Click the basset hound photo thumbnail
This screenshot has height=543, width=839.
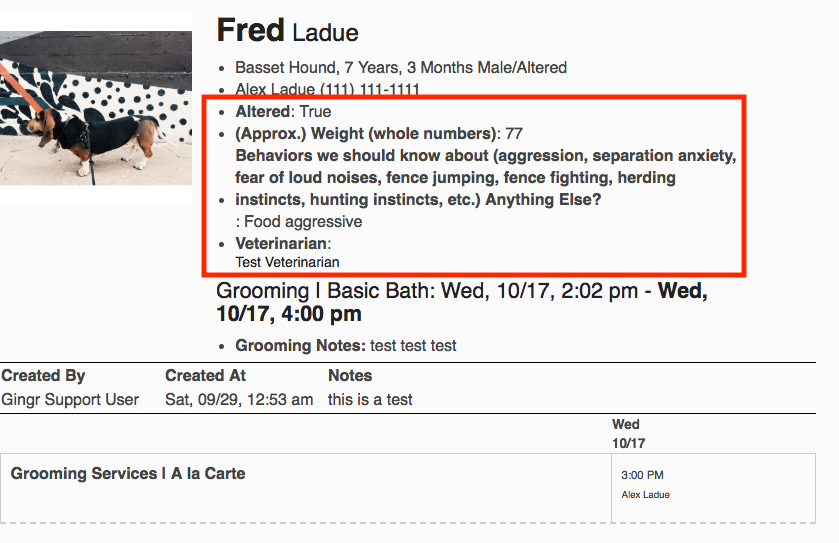pyautogui.click(x=95, y=108)
